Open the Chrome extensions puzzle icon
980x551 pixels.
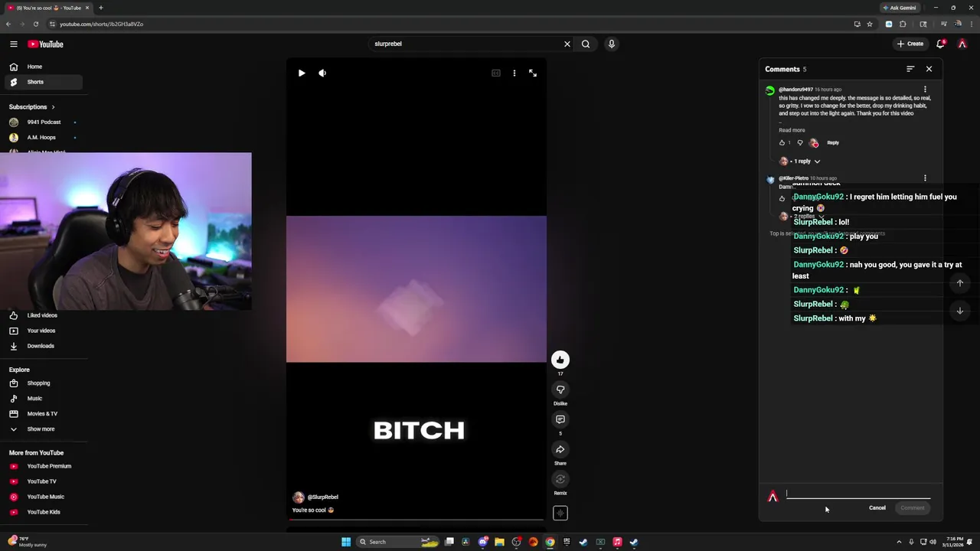[x=903, y=24]
